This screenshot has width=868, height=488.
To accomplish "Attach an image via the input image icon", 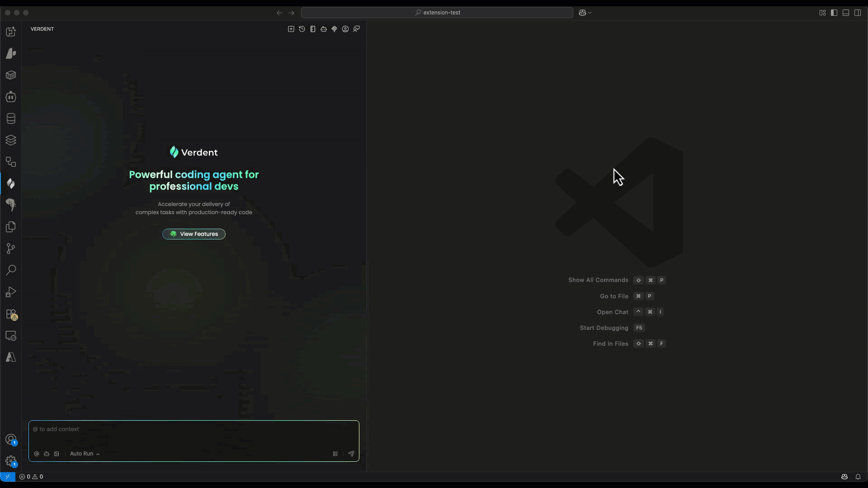I will coord(57,454).
